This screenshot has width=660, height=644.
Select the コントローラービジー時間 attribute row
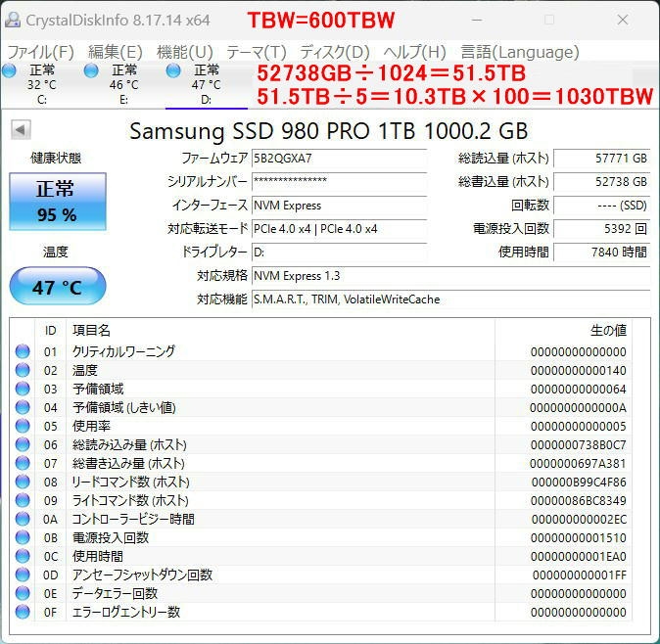pos(321,519)
